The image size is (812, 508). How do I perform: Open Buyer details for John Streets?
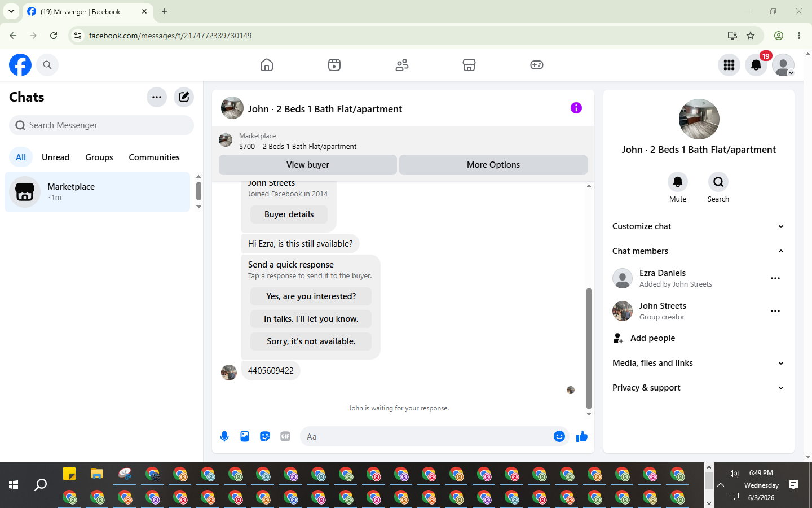[289, 214]
